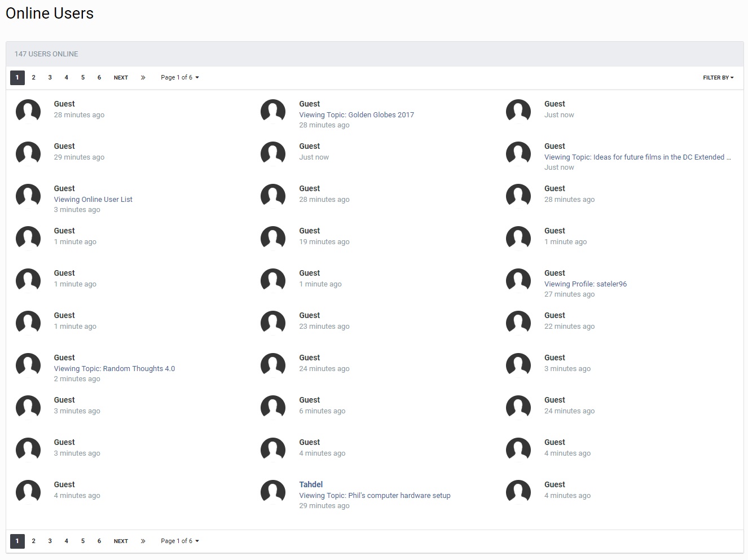Open the Filter By dropdown
748x560 pixels.
pyautogui.click(x=718, y=78)
